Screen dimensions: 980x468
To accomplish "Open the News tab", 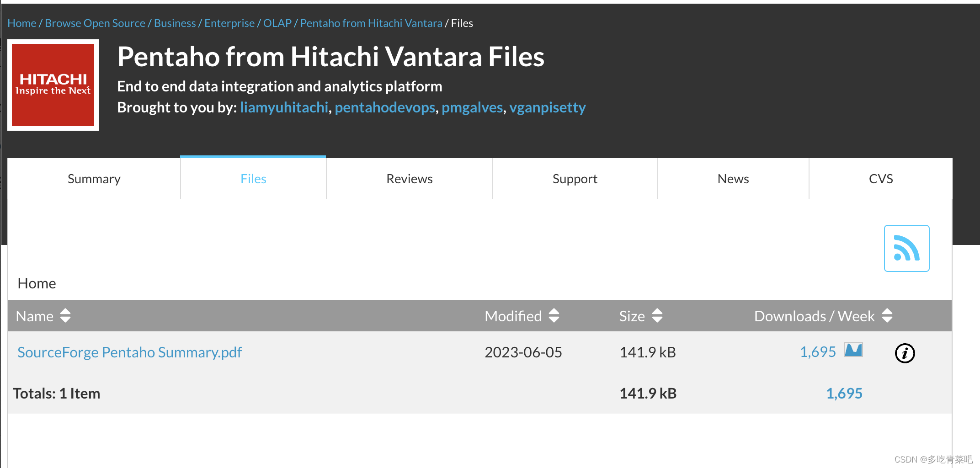I will (x=733, y=179).
